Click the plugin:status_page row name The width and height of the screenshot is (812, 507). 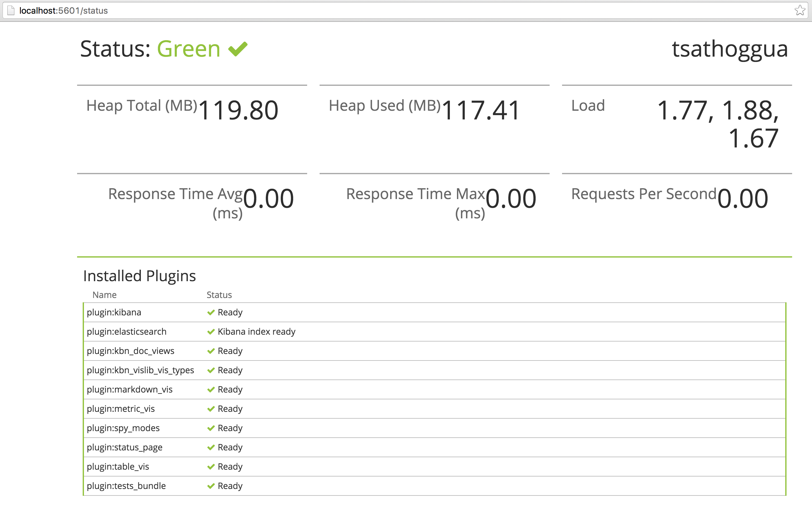(x=124, y=447)
